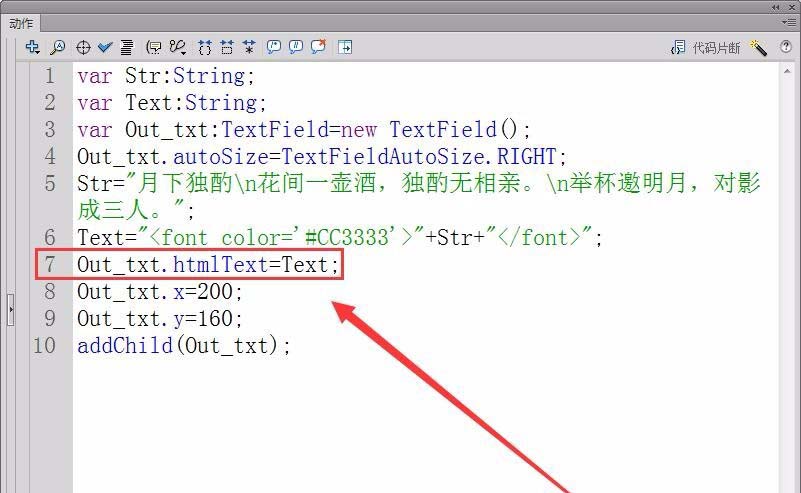Apply block comment
Screen dimensions: 801x493
[274, 48]
